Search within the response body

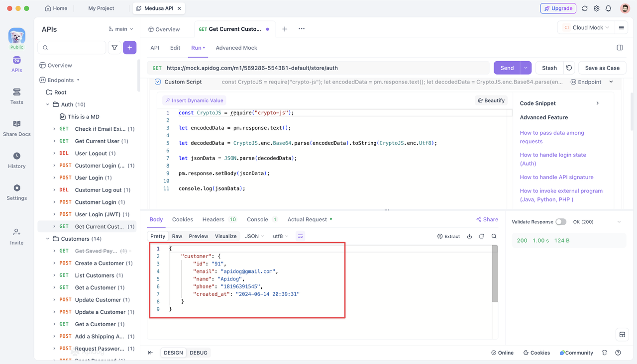click(x=494, y=236)
